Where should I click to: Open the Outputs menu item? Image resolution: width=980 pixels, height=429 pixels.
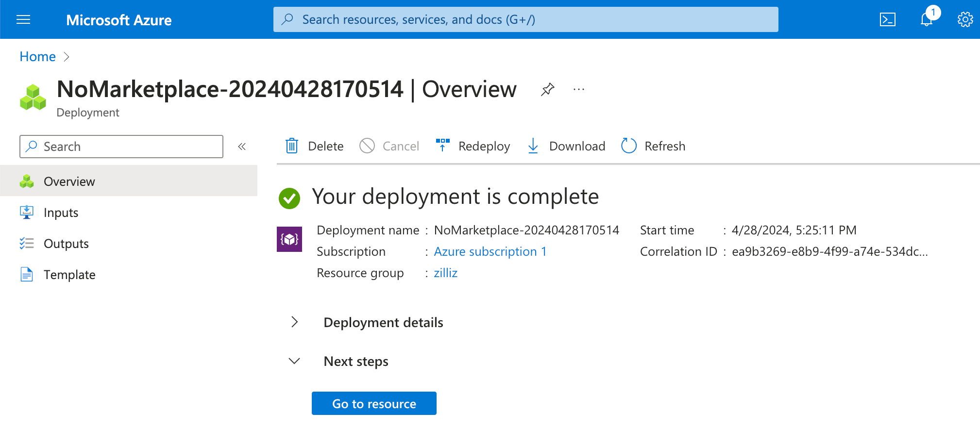66,244
